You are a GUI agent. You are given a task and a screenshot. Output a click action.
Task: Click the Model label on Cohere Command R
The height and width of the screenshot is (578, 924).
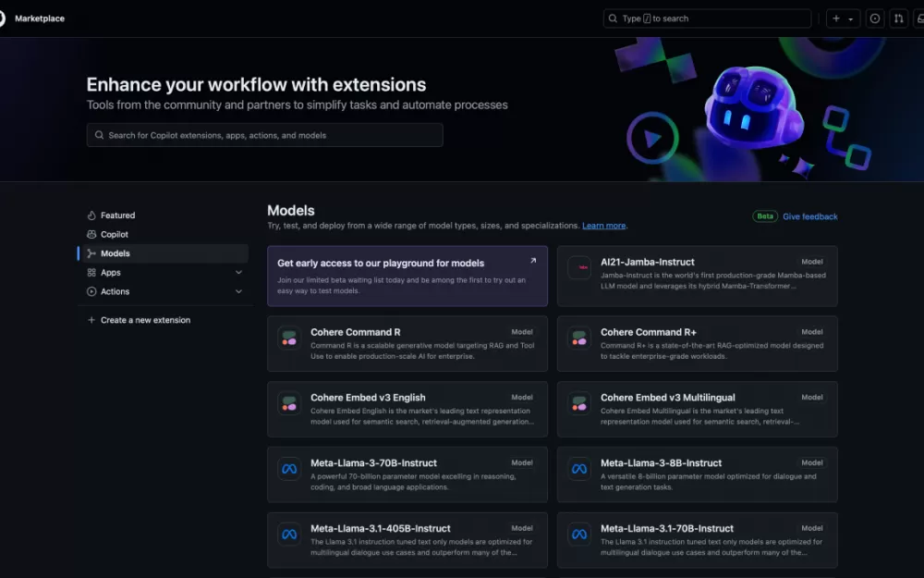pyautogui.click(x=521, y=332)
